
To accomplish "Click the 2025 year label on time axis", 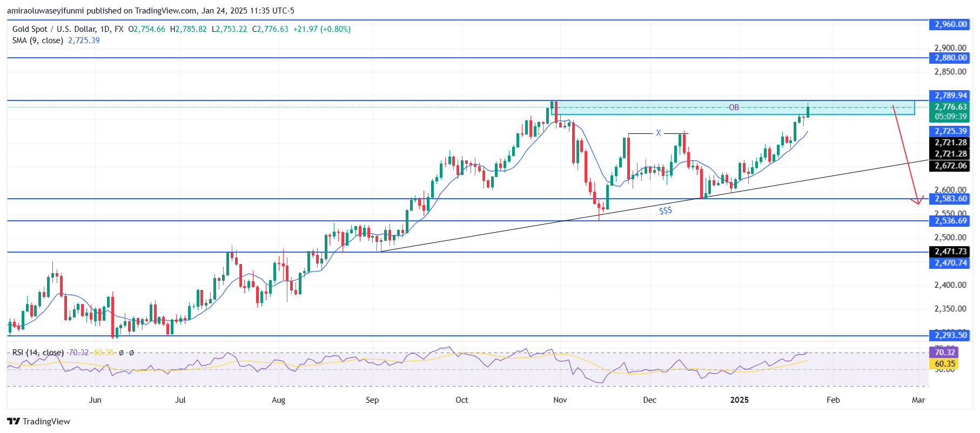I will pos(740,400).
